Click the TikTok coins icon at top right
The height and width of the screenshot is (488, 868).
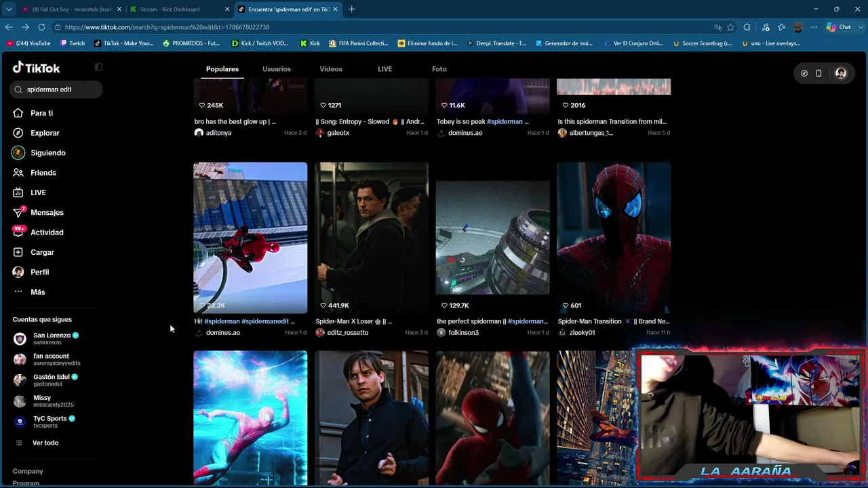tap(804, 73)
